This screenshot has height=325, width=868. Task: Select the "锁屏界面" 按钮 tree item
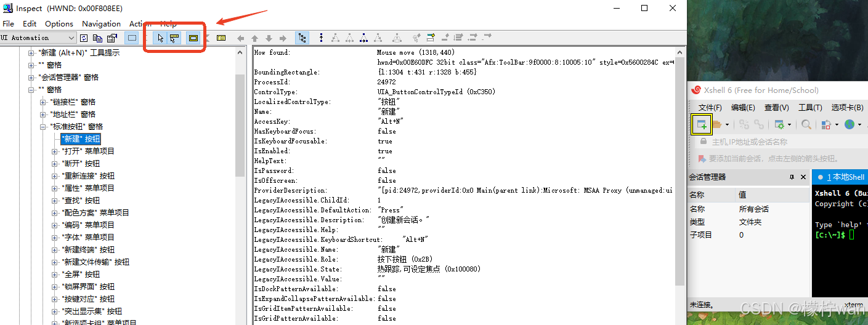88,287
